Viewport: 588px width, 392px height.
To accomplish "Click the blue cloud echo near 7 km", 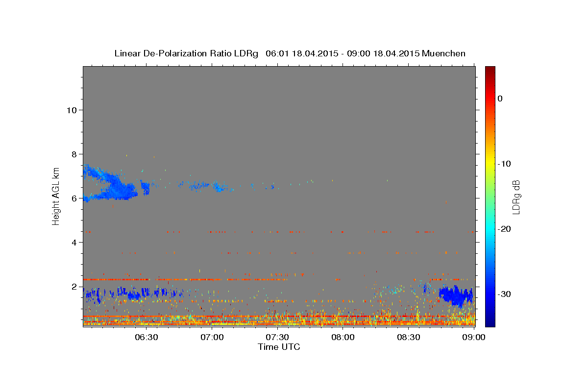I will (110, 184).
